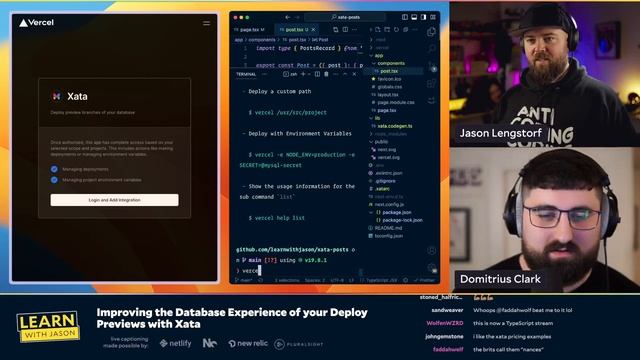
Task: Split the editor right
Action: 345,30
